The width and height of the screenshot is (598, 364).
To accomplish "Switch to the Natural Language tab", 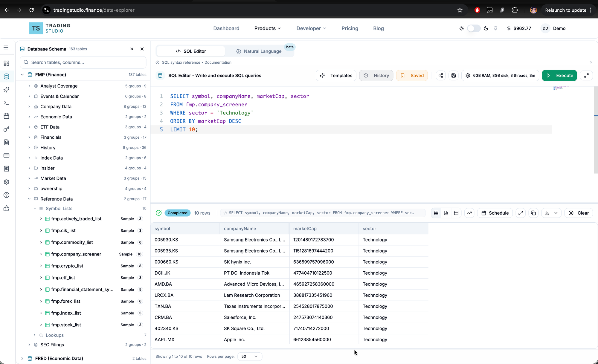I will tap(259, 51).
